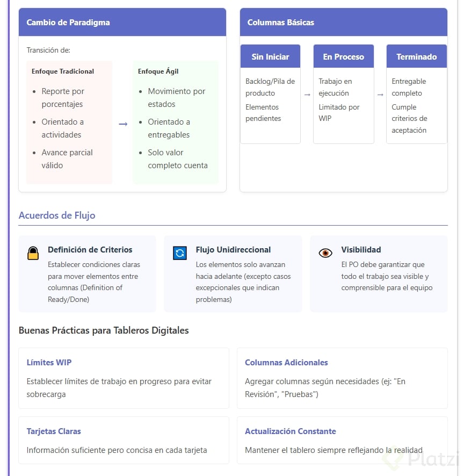Click the Platzi watermark logo
Image resolution: width=464 pixels, height=476 pixels.
click(421, 459)
